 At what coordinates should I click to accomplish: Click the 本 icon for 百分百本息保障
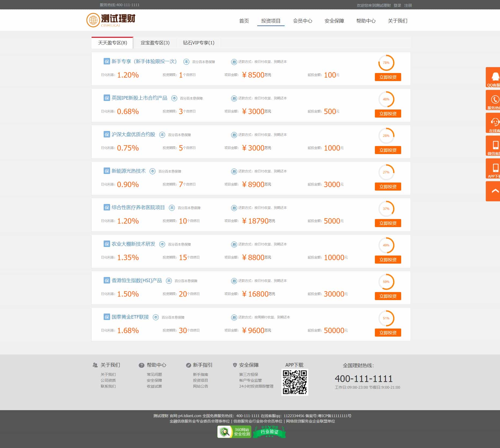pyautogui.click(x=186, y=61)
